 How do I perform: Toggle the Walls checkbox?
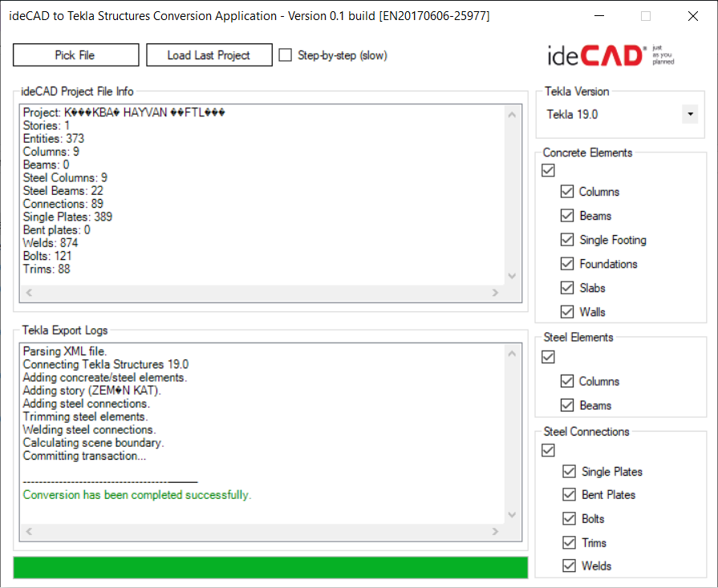567,312
